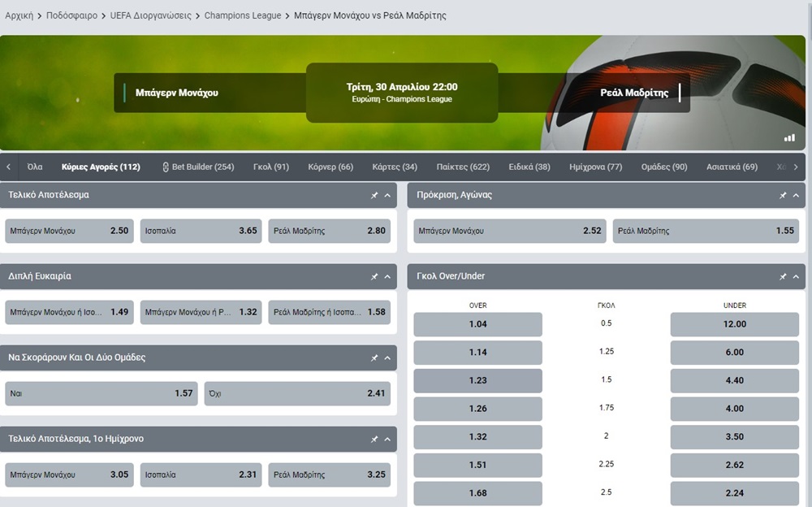Choose Όχι both teams score 2.41
The height and width of the screenshot is (507, 812).
click(x=297, y=393)
